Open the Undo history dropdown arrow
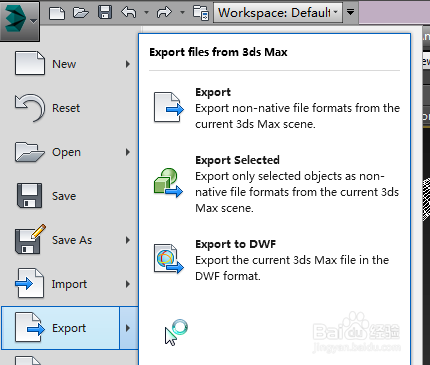430x365 pixels. click(x=146, y=13)
